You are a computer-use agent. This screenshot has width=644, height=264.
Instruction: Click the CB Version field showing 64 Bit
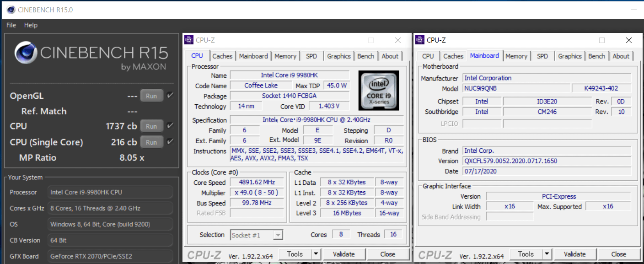pyautogui.click(x=111, y=240)
